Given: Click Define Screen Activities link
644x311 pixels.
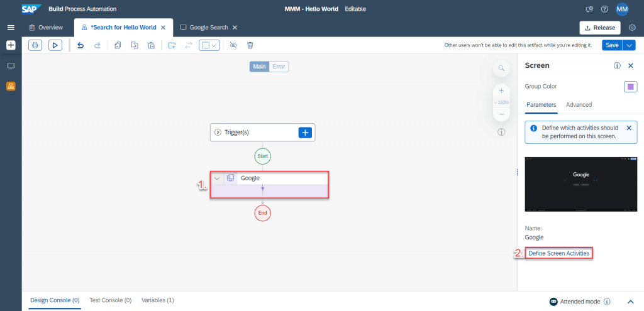Looking at the screenshot, I should coord(558,254).
